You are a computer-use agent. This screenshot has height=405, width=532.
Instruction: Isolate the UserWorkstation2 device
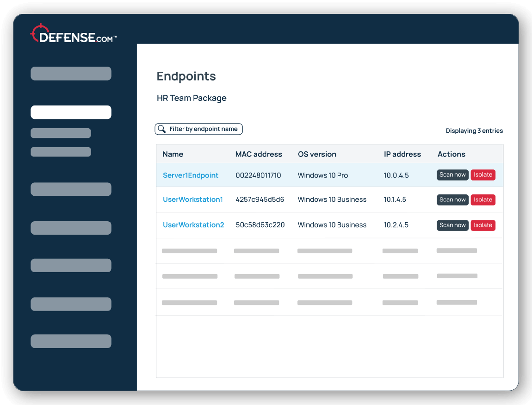[x=483, y=225]
